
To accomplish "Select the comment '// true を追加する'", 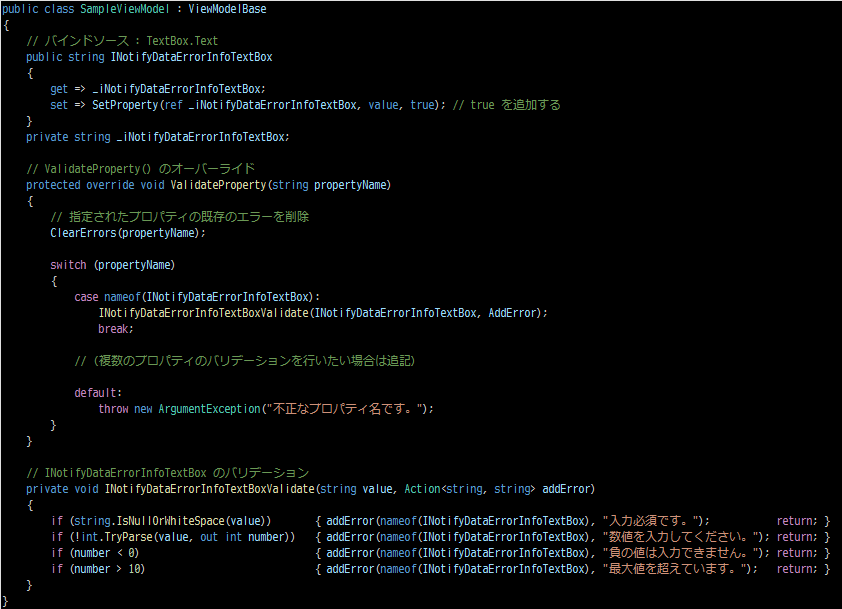I will pos(506,105).
